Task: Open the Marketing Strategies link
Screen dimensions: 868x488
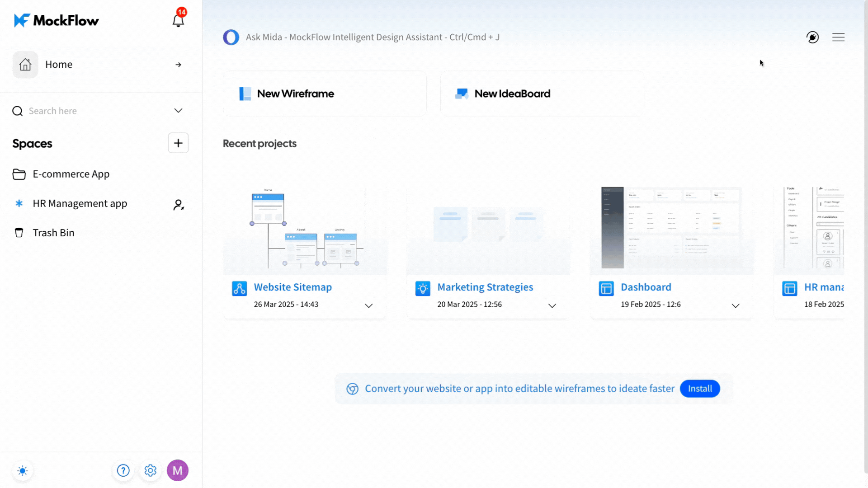Action: click(485, 287)
